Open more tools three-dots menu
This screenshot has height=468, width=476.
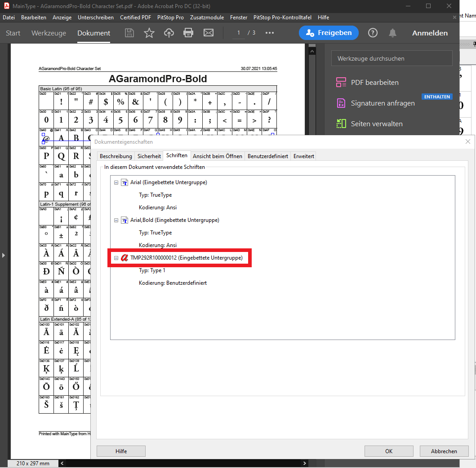point(270,33)
